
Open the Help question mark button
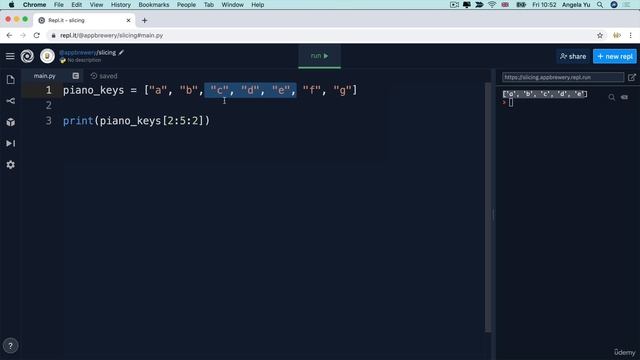point(11,346)
